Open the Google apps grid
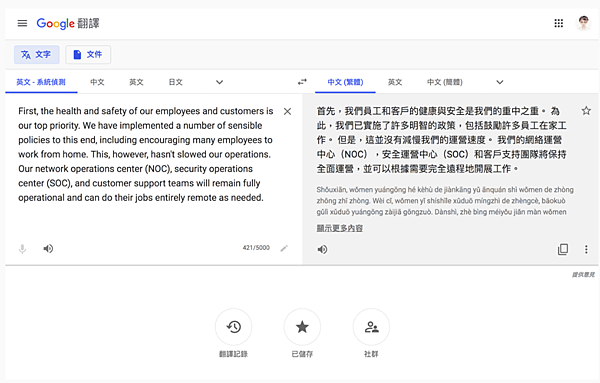600x383 pixels. (x=559, y=23)
